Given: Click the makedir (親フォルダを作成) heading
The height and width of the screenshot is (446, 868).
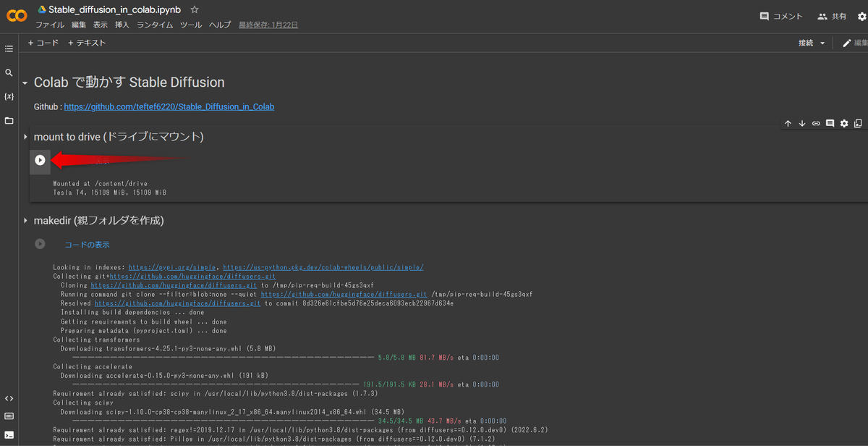Looking at the screenshot, I should pyautogui.click(x=99, y=220).
